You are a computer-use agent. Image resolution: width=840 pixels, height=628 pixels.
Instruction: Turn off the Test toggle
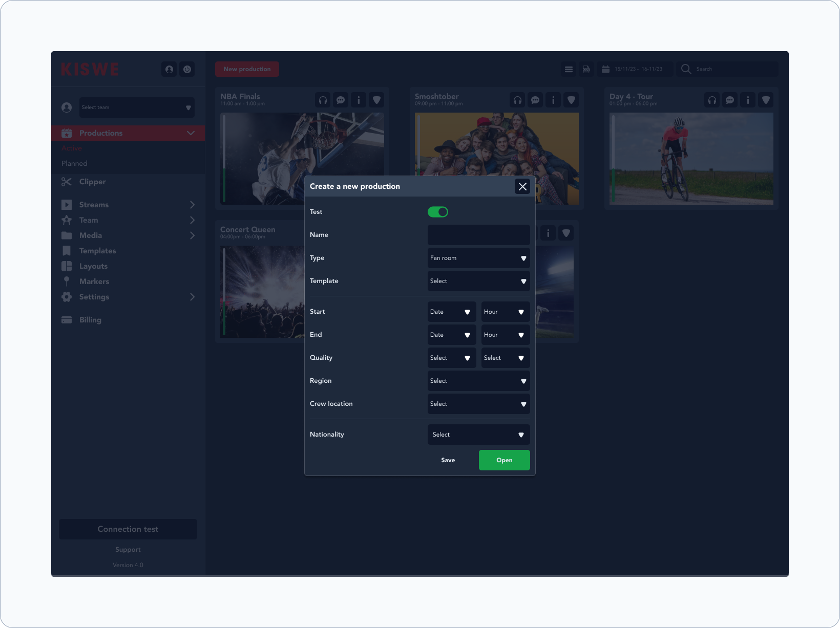pyautogui.click(x=438, y=212)
